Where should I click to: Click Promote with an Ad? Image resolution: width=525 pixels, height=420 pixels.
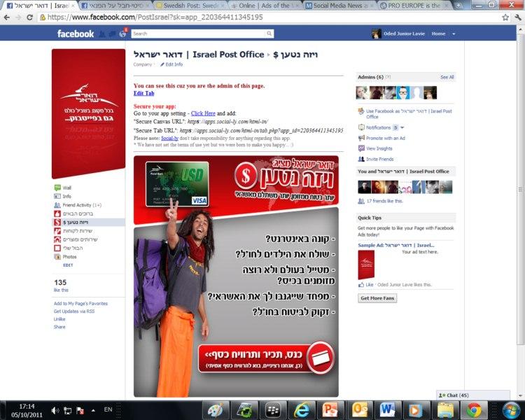tap(386, 138)
